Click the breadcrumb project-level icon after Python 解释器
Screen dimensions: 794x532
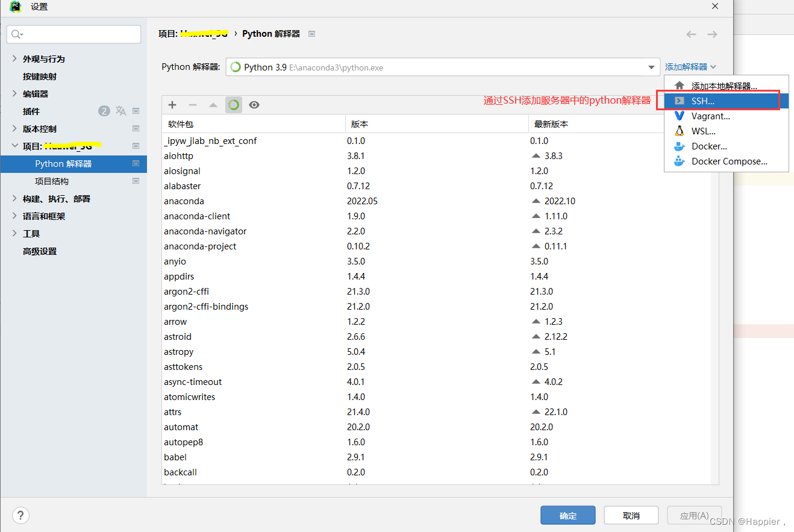[311, 34]
